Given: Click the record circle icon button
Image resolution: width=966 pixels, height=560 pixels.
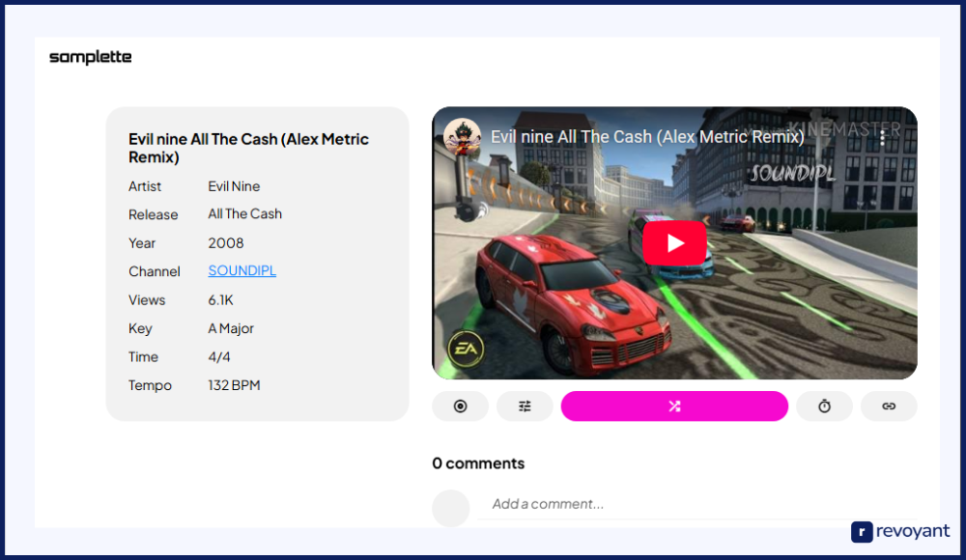Looking at the screenshot, I should coord(460,406).
